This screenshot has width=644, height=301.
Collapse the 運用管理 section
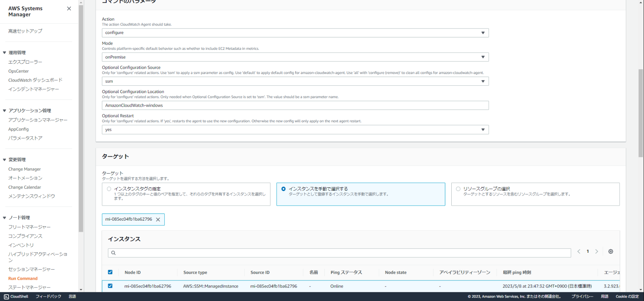click(x=4, y=53)
